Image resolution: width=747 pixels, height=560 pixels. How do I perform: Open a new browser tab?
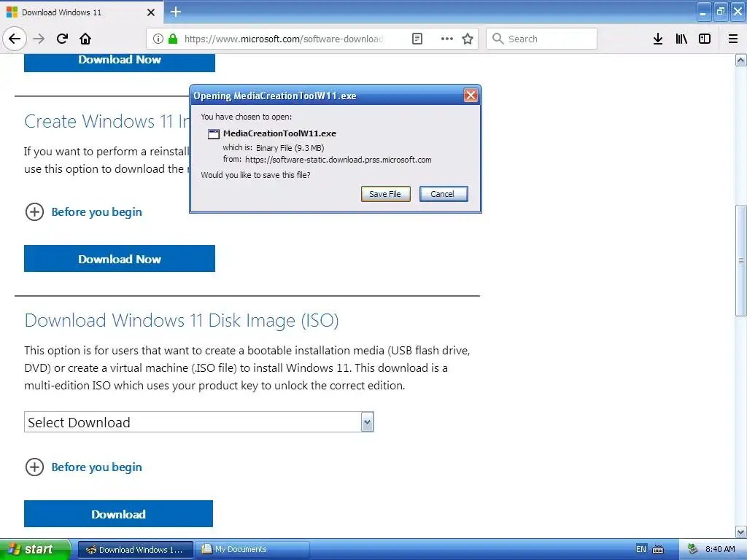click(x=176, y=12)
